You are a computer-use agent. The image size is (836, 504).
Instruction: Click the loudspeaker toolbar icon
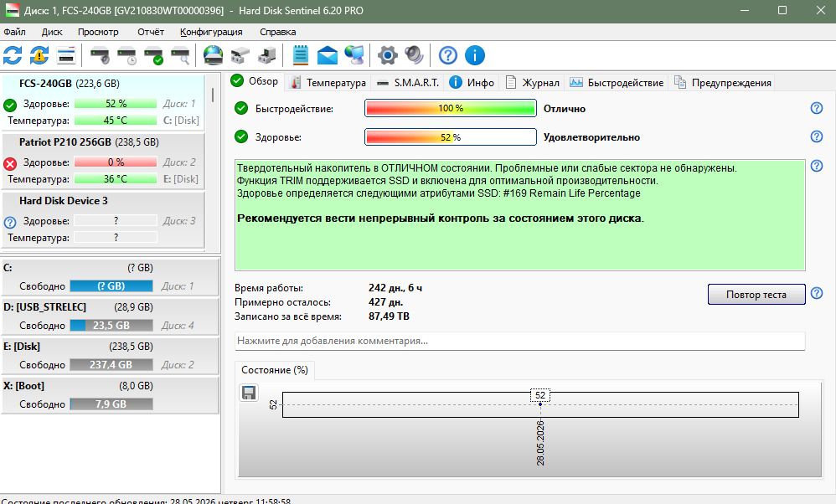pyautogui.click(x=415, y=55)
